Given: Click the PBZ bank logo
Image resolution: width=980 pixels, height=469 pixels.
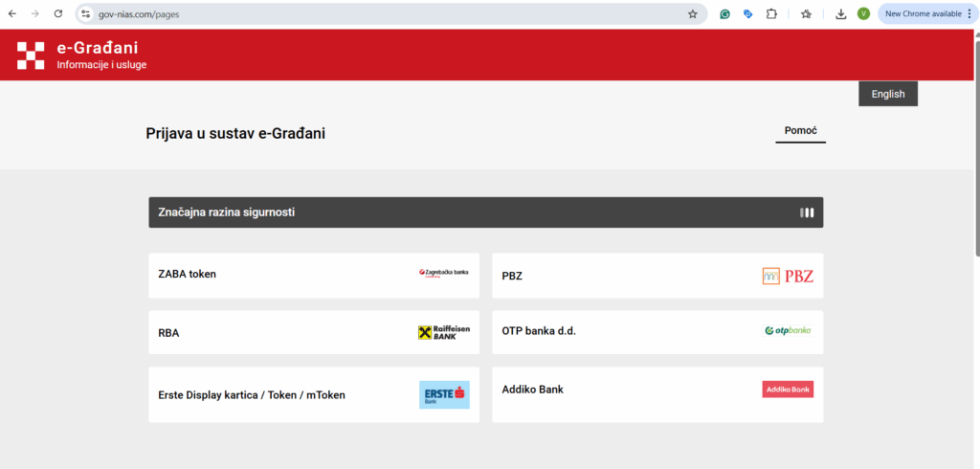Looking at the screenshot, I should 788,276.
